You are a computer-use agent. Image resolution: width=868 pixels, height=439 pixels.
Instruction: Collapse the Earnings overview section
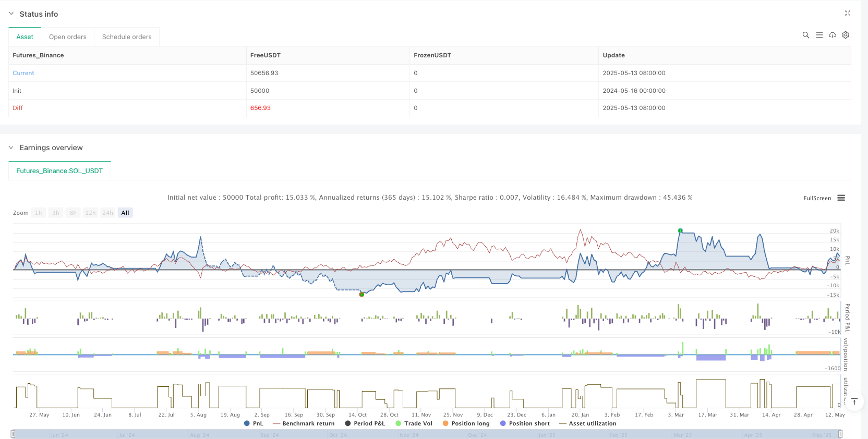[x=11, y=148]
